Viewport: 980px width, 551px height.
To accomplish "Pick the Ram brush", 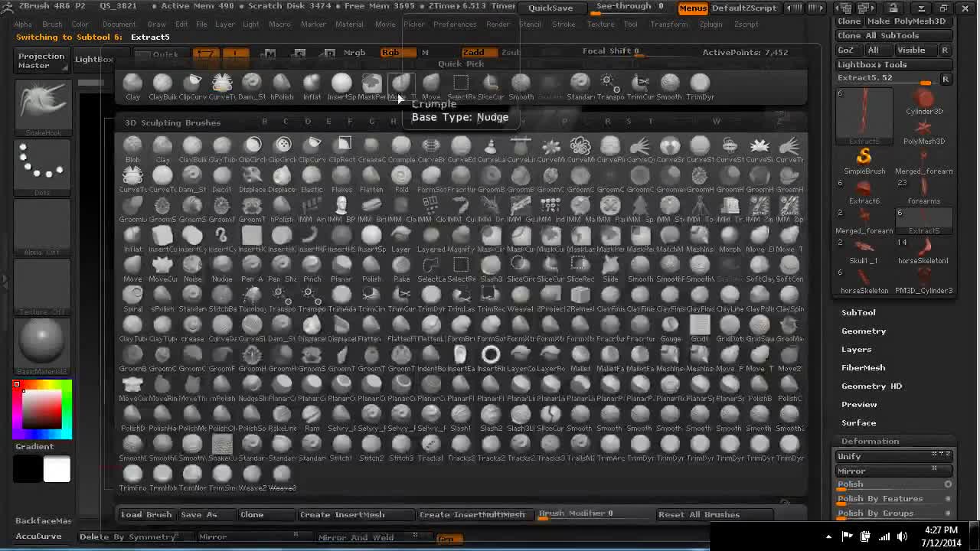I will [312, 417].
